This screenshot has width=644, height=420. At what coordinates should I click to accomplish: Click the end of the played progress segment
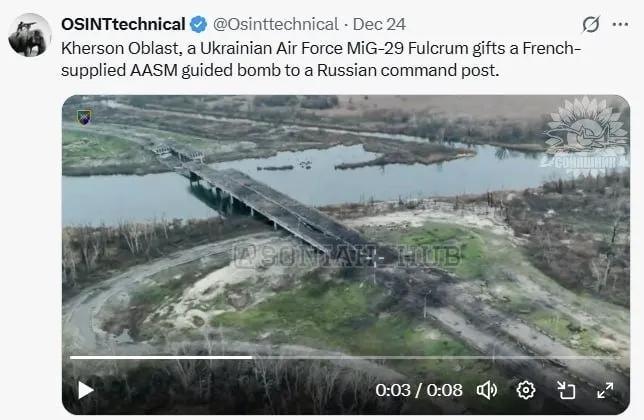[252, 358]
